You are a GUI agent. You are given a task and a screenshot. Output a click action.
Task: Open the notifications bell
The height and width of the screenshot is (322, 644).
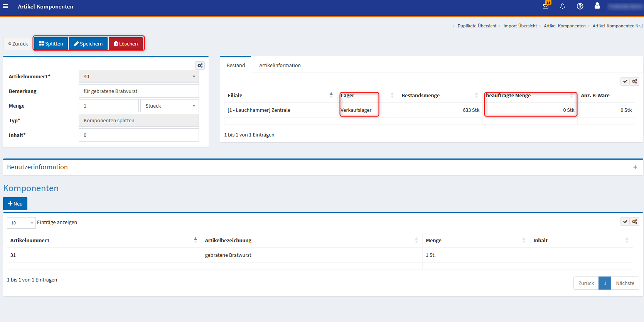[563, 6]
